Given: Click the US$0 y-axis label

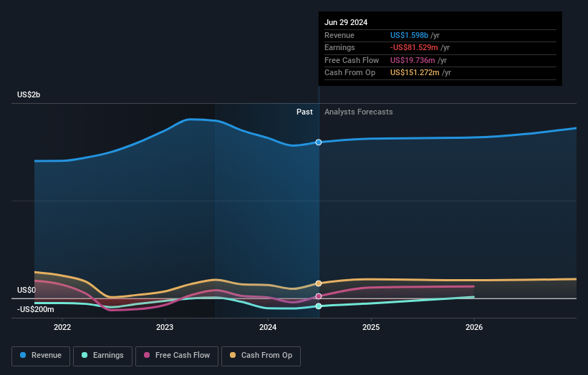Looking at the screenshot, I should point(26,291).
